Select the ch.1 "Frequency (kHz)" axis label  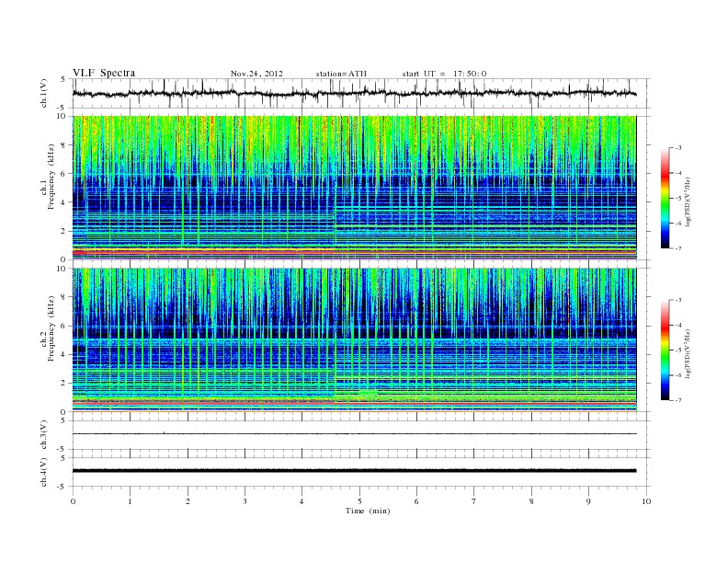coord(51,177)
